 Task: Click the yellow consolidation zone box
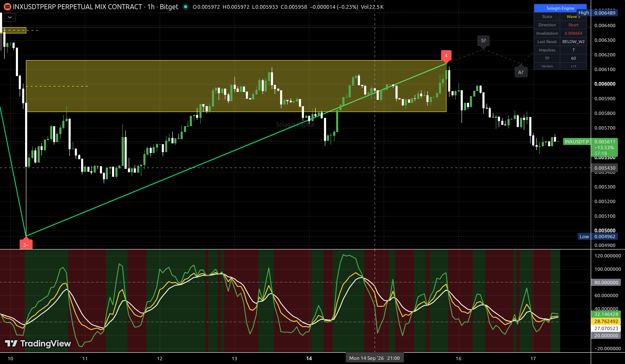click(x=236, y=86)
